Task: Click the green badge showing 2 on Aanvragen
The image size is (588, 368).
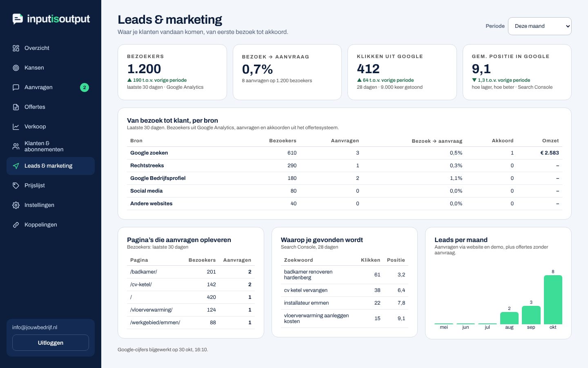Action: tap(85, 88)
